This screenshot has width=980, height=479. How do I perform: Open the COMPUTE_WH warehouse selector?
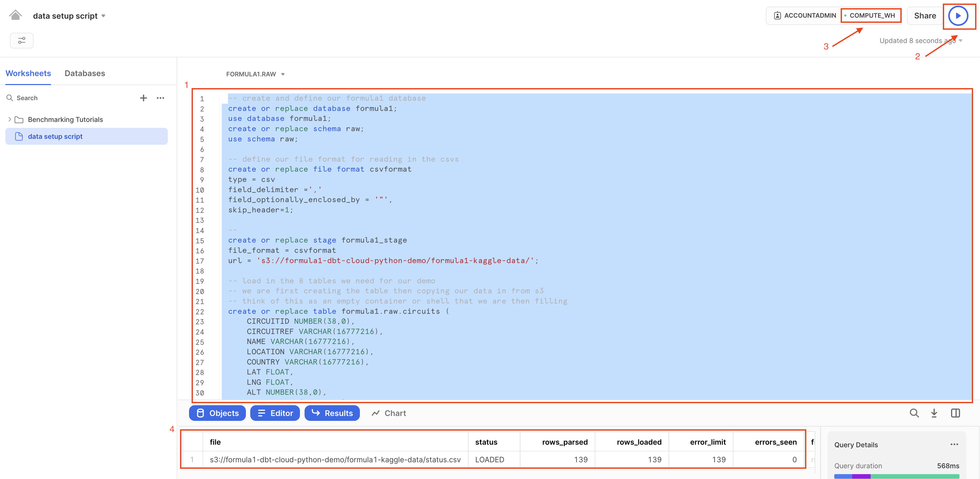tap(871, 16)
